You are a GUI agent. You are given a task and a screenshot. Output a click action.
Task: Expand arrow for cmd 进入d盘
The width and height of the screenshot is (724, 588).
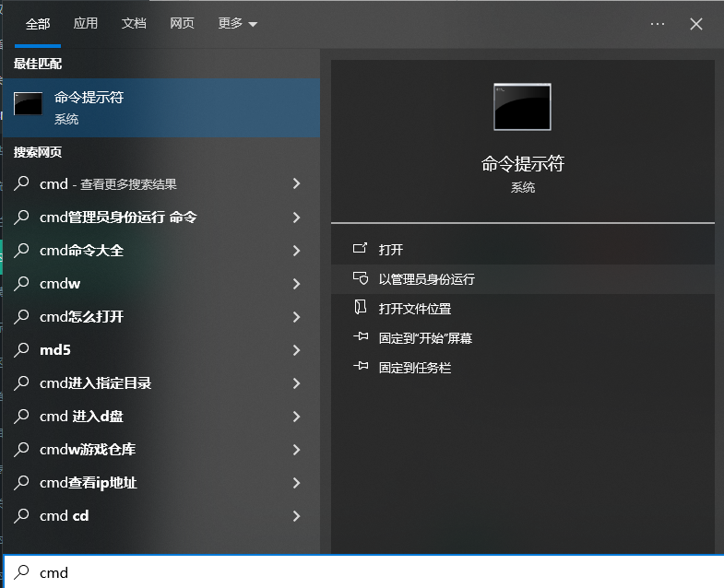(x=296, y=417)
